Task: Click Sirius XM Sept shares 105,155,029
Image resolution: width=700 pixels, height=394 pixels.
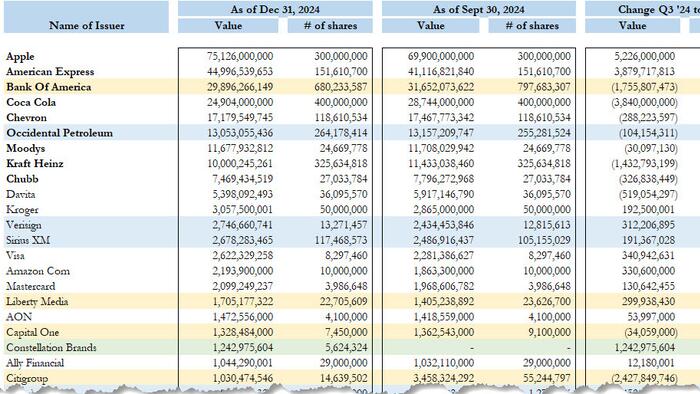Action: point(544,240)
